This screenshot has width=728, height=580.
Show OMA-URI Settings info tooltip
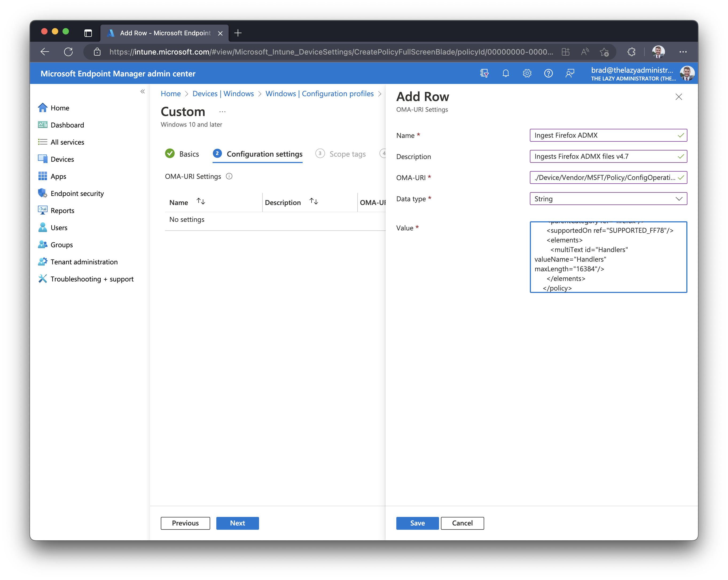point(229,176)
